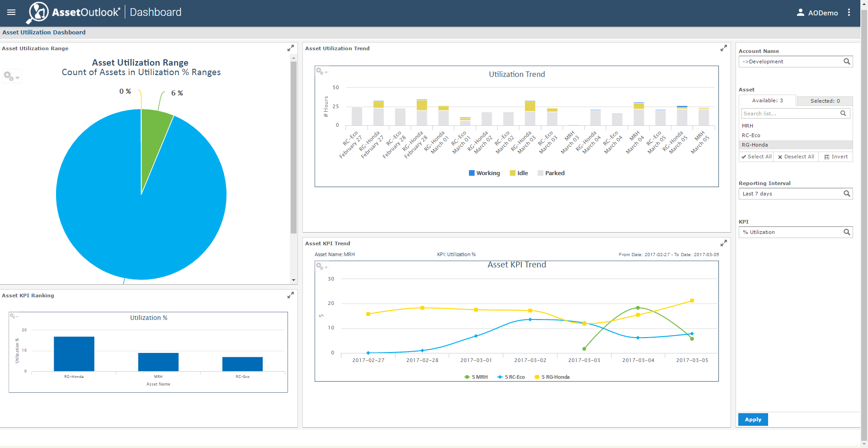Image resolution: width=868 pixels, height=448 pixels.
Task: Apply the dashboard filters
Action: [x=753, y=419]
